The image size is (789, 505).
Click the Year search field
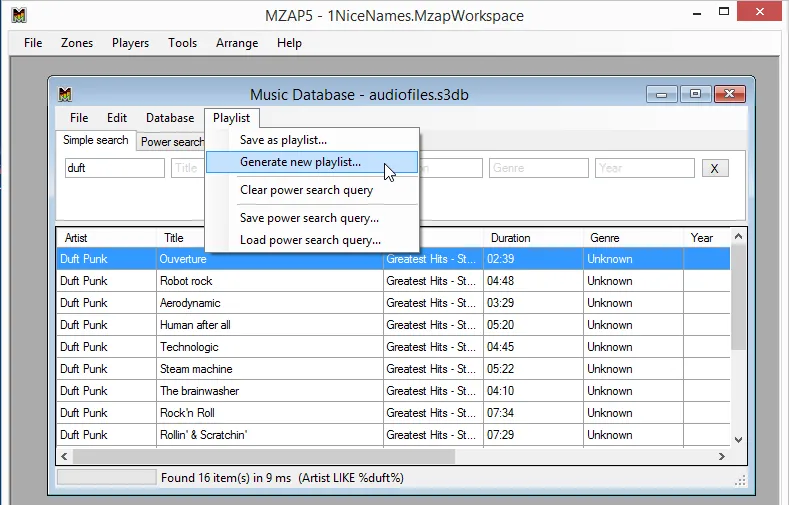pyautogui.click(x=645, y=168)
